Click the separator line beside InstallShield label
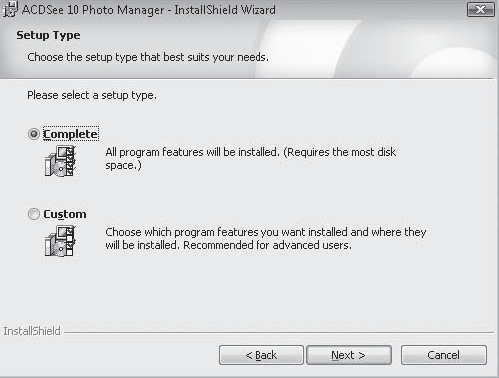 (x=279, y=332)
